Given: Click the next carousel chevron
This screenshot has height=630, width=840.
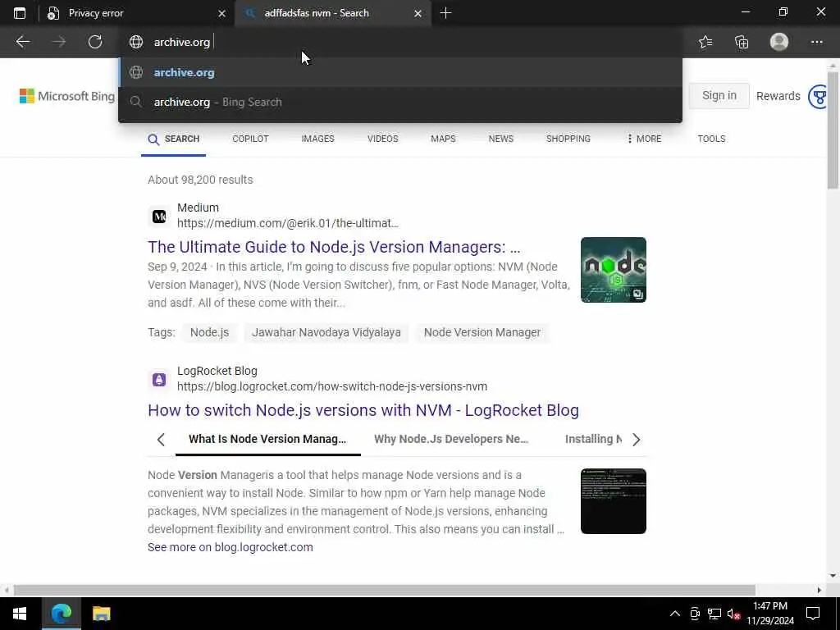Looking at the screenshot, I should 636,440.
